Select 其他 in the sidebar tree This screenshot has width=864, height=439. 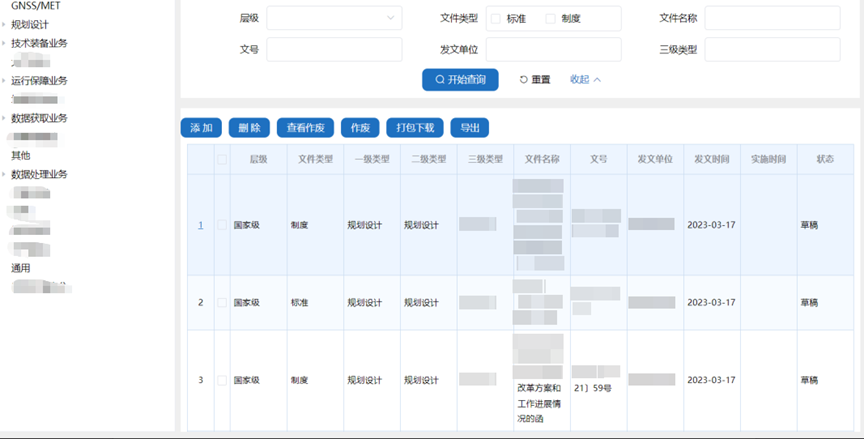tap(20, 155)
